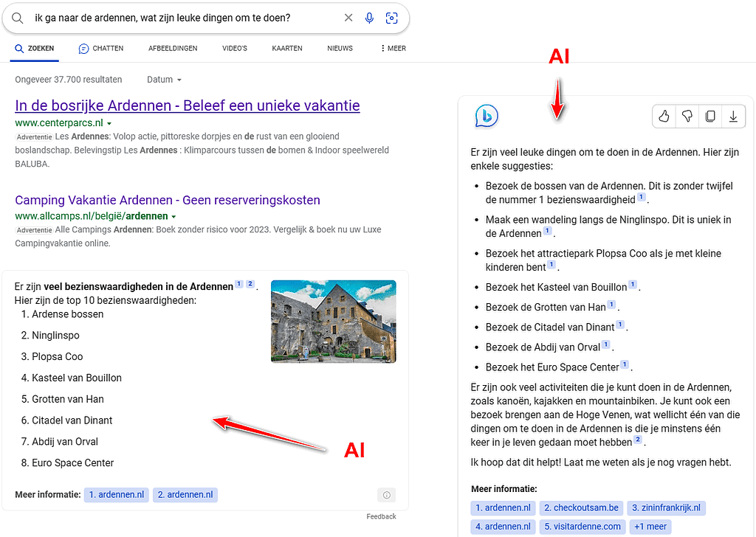Open visual search camera icon
This screenshot has width=756, height=537.
point(391,18)
